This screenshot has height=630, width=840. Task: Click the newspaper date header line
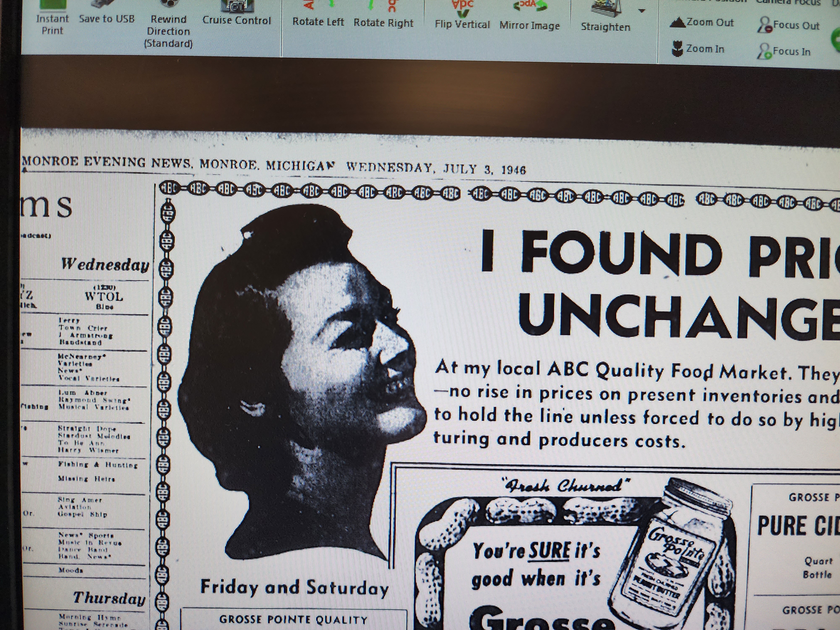pyautogui.click(x=273, y=165)
